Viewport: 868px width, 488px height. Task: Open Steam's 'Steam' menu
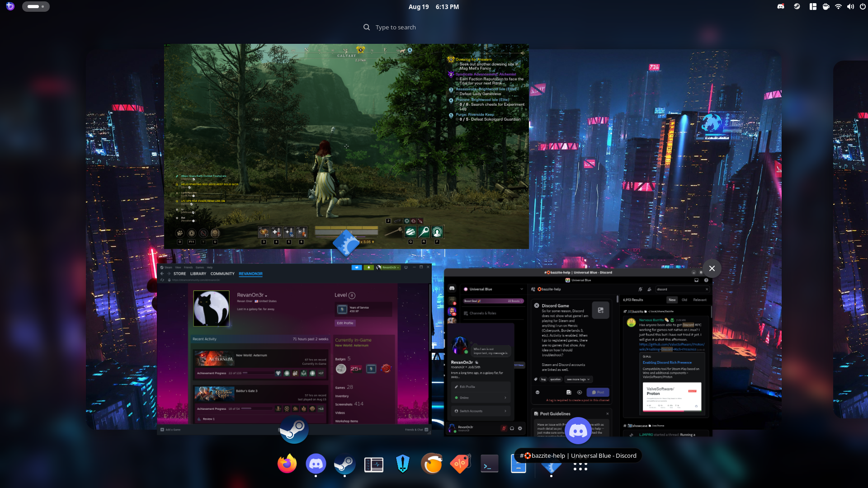(x=168, y=267)
